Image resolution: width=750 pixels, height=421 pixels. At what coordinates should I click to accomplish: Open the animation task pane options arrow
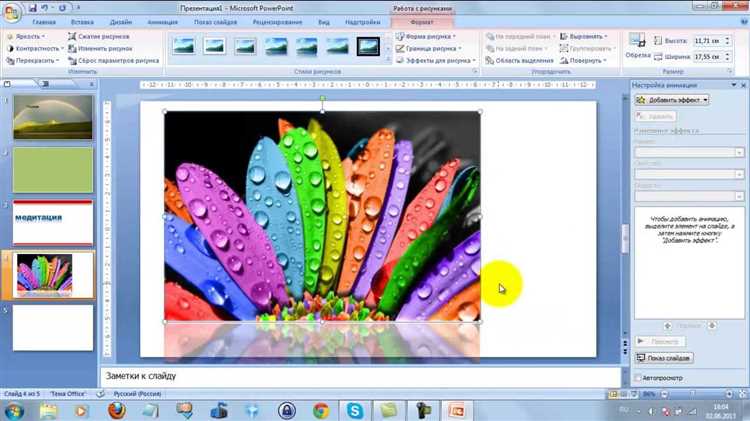pos(734,85)
